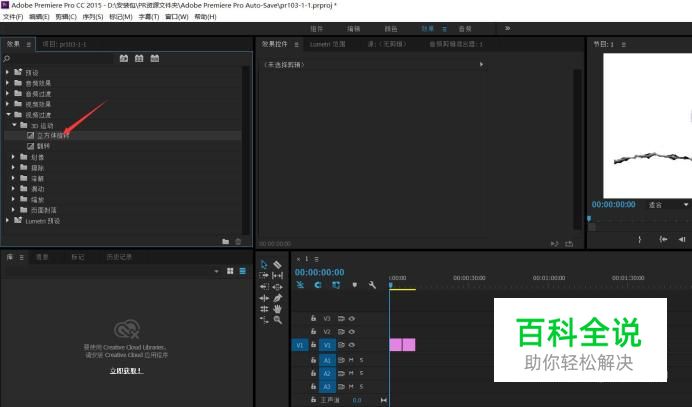Click the trash icon in Effects panel
Image resolution: width=692 pixels, height=407 pixels.
(238, 241)
